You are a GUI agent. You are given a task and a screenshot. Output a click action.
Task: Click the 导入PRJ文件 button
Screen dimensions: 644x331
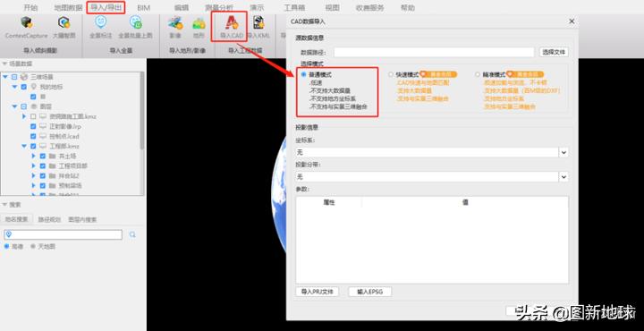pos(317,292)
